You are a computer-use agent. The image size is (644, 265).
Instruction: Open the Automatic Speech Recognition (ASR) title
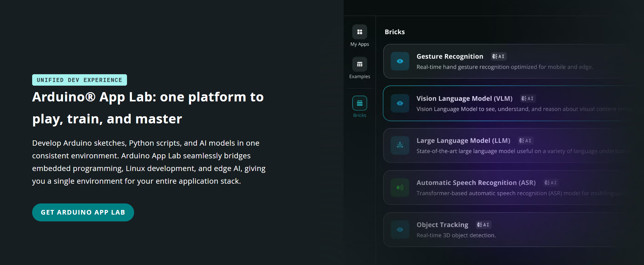click(x=476, y=182)
